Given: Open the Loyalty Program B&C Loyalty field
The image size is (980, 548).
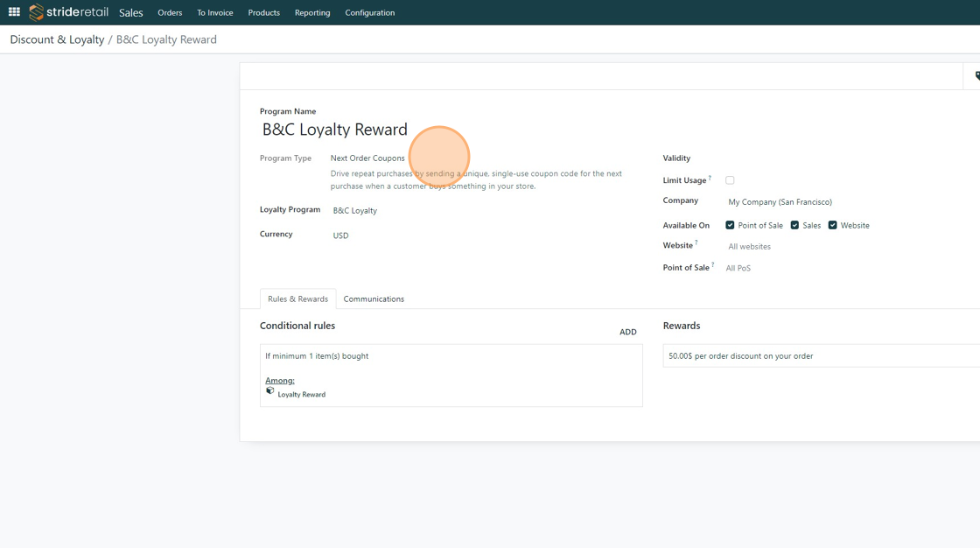Looking at the screenshot, I should point(355,211).
